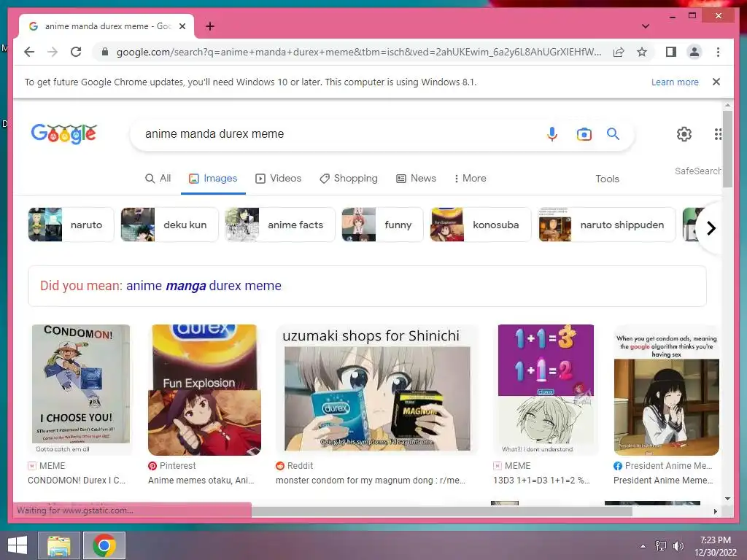Viewport: 747px width, 560px height.
Task: Filter images by konosuba chip
Action: (x=480, y=225)
